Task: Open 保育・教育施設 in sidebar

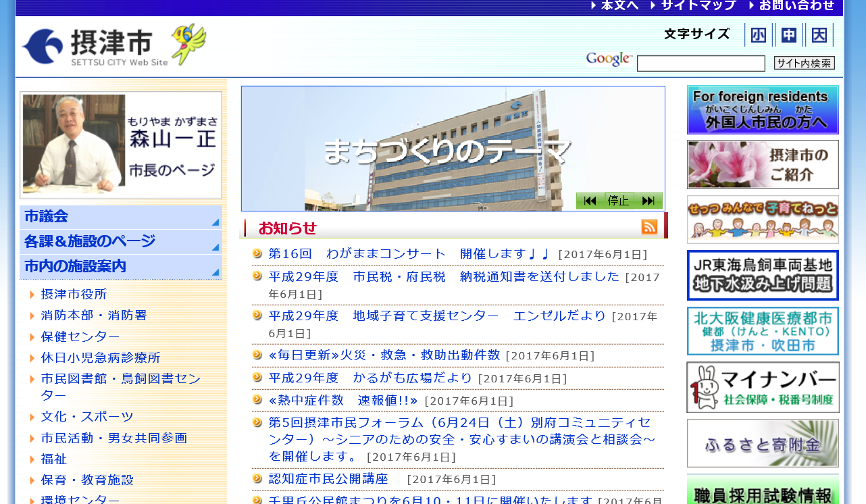Action: (x=87, y=480)
